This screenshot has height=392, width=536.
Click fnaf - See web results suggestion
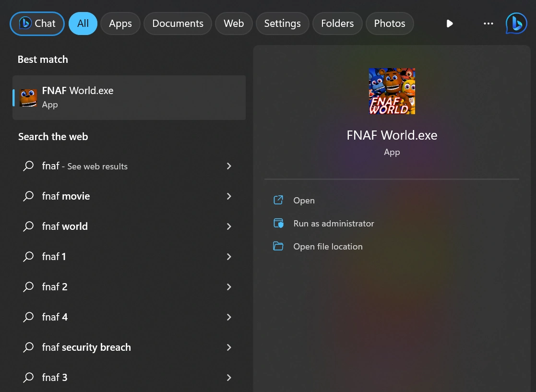[x=84, y=166]
